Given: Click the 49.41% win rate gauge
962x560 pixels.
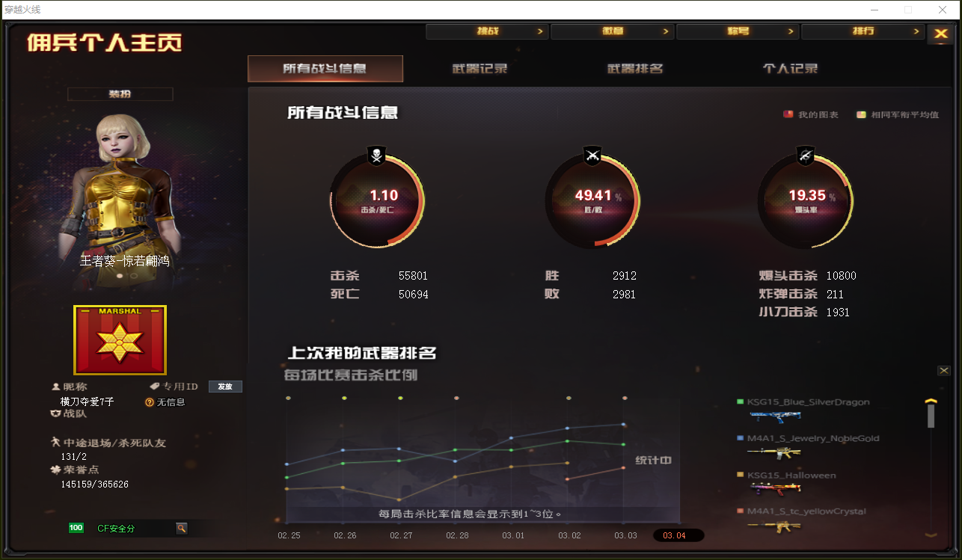Looking at the screenshot, I should pyautogui.click(x=592, y=200).
